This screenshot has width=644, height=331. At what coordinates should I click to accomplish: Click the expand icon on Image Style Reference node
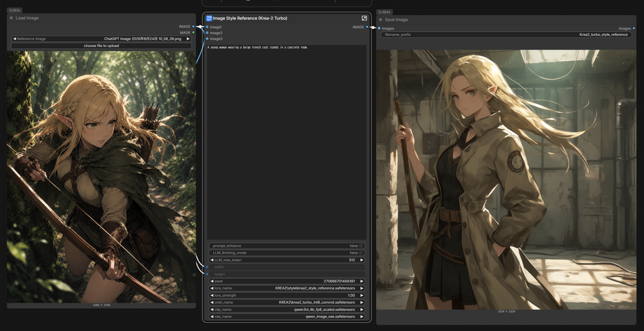pyautogui.click(x=364, y=18)
